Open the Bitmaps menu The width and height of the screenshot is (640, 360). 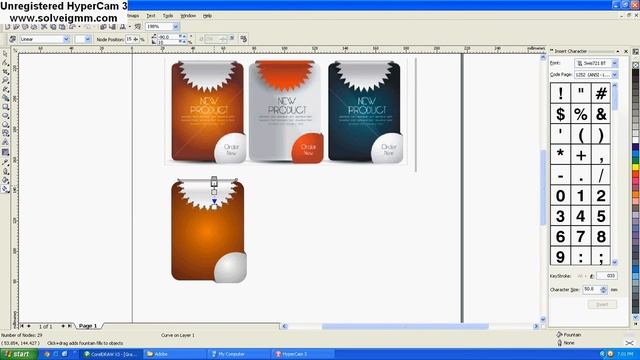click(x=133, y=16)
